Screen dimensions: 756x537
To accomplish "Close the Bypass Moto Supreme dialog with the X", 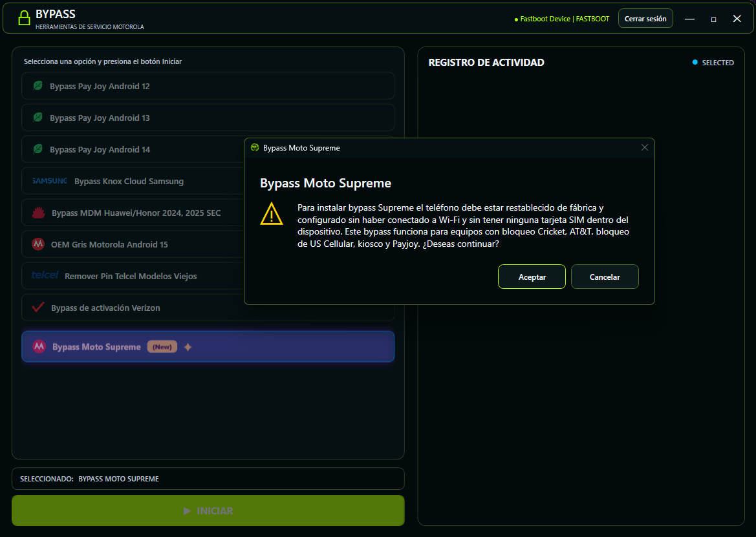I will (x=645, y=147).
